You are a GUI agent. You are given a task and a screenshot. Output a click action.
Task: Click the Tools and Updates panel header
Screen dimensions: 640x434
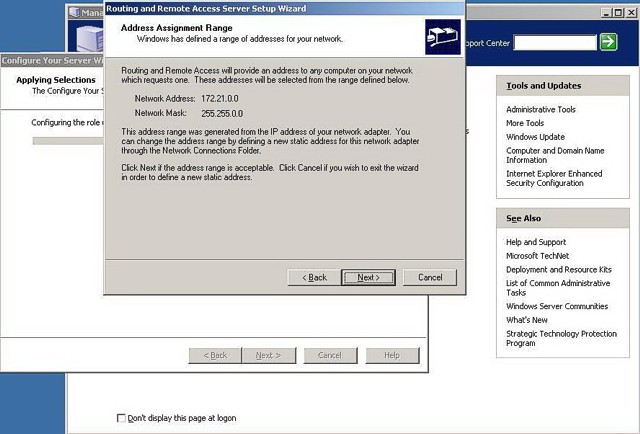(x=563, y=86)
